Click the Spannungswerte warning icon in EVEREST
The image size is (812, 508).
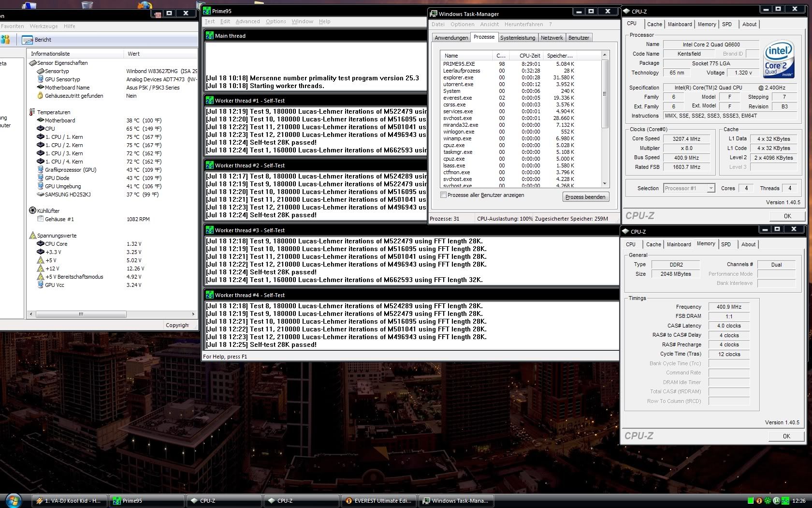click(33, 235)
